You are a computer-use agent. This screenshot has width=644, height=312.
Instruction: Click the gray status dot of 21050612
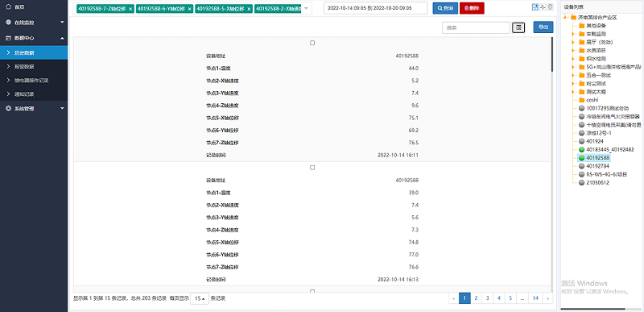(x=581, y=183)
